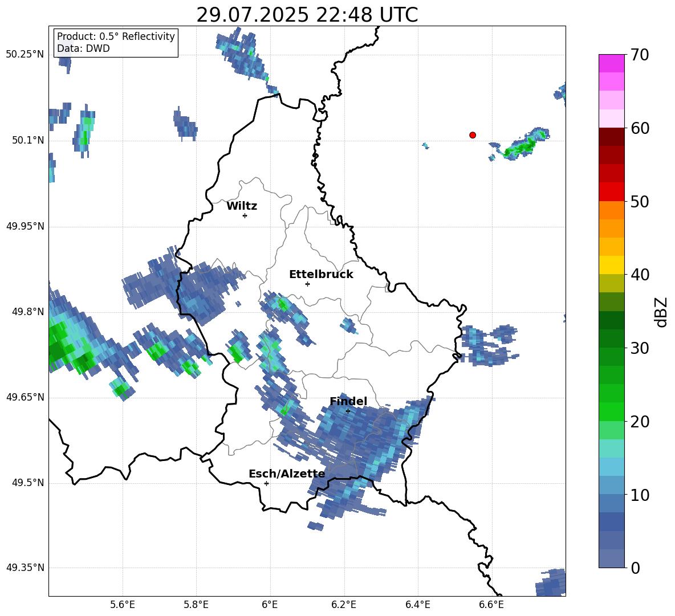The width and height of the screenshot is (675, 616).
Task: Click the Data: DWD text
Action: [x=83, y=48]
